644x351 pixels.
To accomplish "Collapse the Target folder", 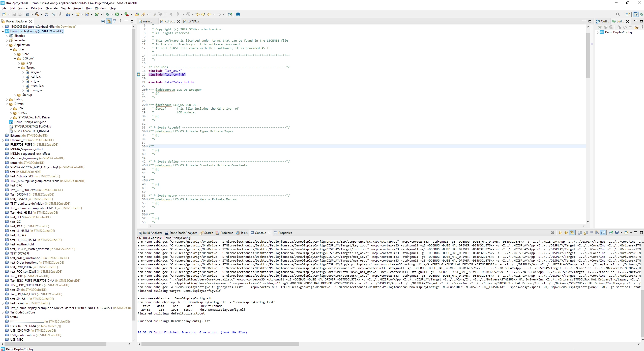I will (x=19, y=68).
